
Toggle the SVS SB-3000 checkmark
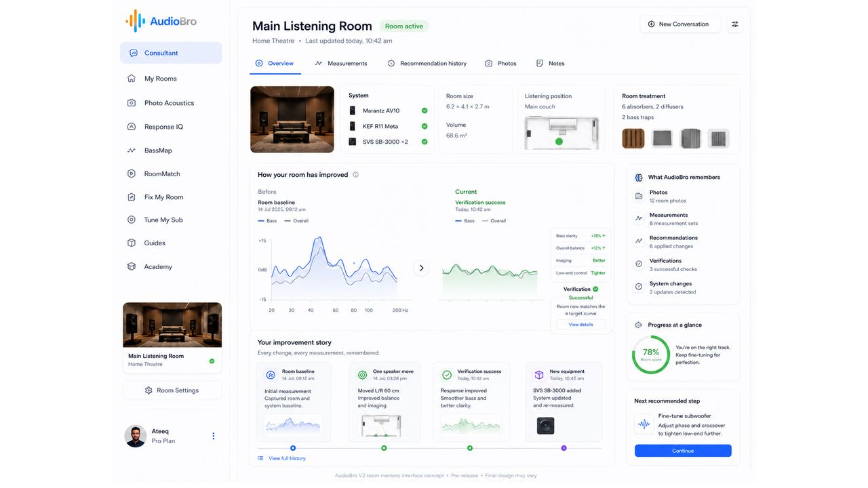click(x=425, y=142)
